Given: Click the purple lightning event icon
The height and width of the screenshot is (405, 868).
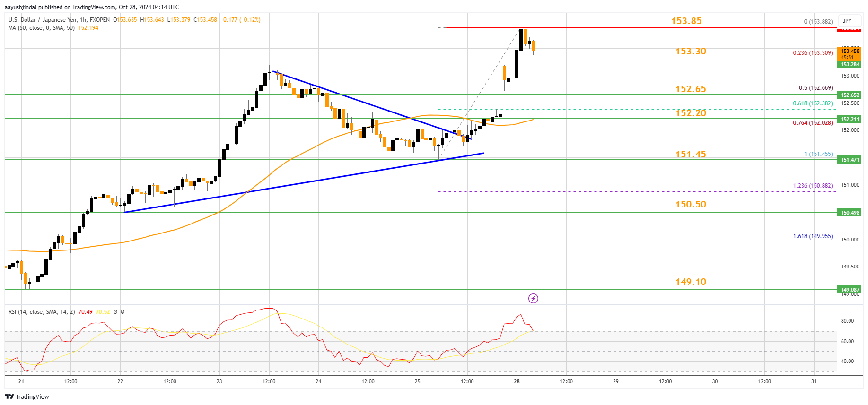Looking at the screenshot, I should [x=533, y=298].
